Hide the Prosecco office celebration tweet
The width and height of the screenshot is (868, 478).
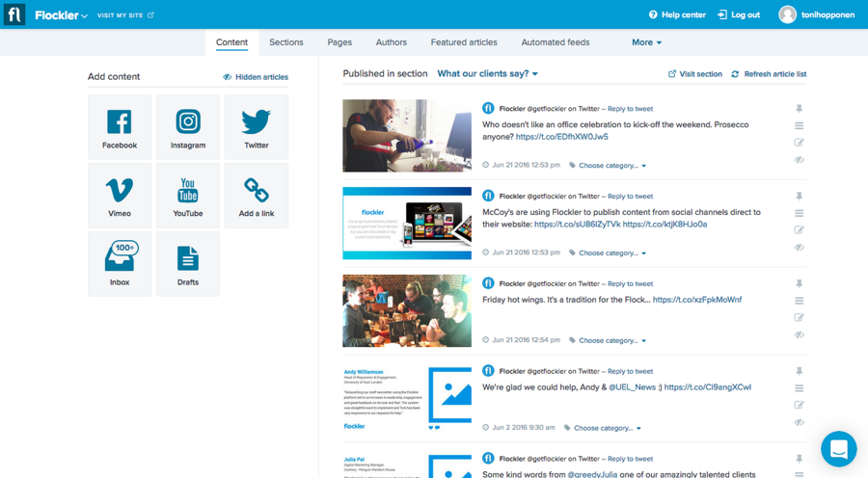click(x=799, y=160)
